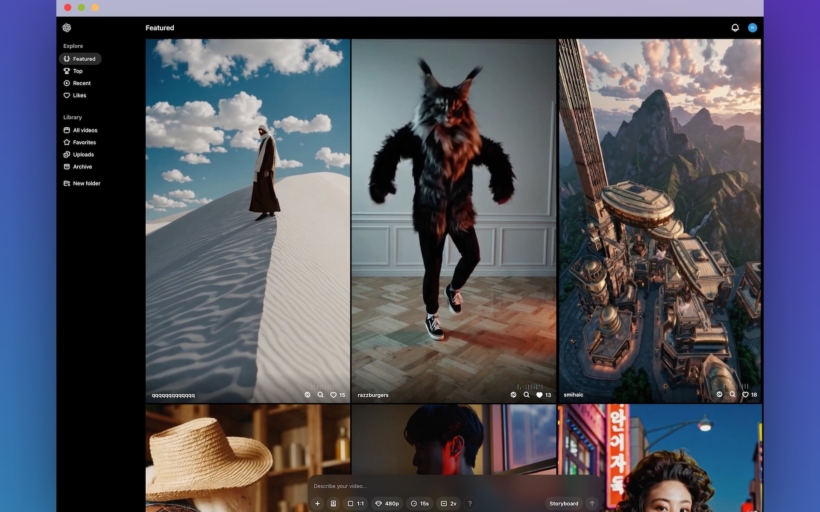The width and height of the screenshot is (820, 512).
Task: Expand the duration selector
Action: pyautogui.click(x=419, y=503)
